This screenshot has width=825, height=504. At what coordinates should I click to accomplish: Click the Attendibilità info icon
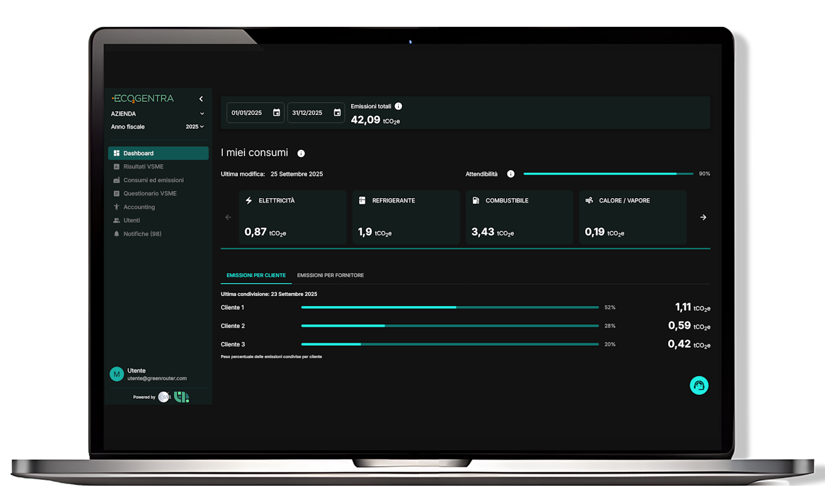coord(511,174)
